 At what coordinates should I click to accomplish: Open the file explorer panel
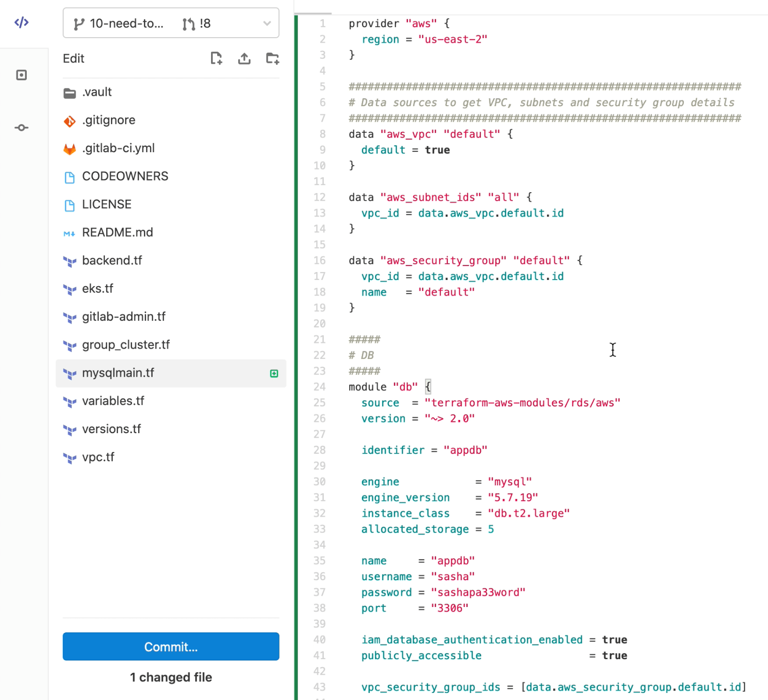[x=21, y=75]
